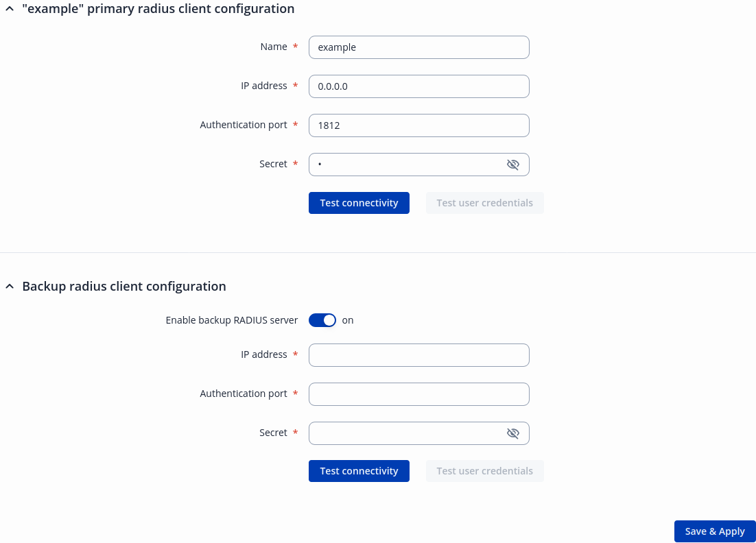The height and width of the screenshot is (543, 756).
Task: Reveal the backup Secret with eye icon
Action: 512,433
